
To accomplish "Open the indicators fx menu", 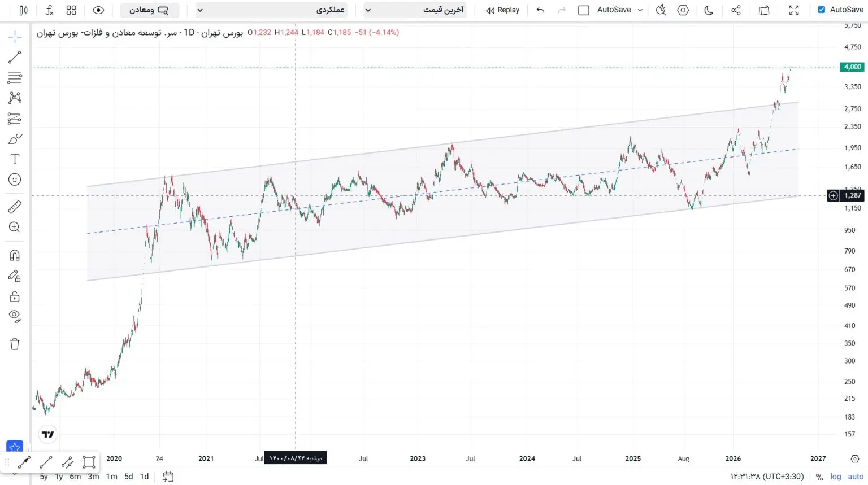I will [x=49, y=10].
